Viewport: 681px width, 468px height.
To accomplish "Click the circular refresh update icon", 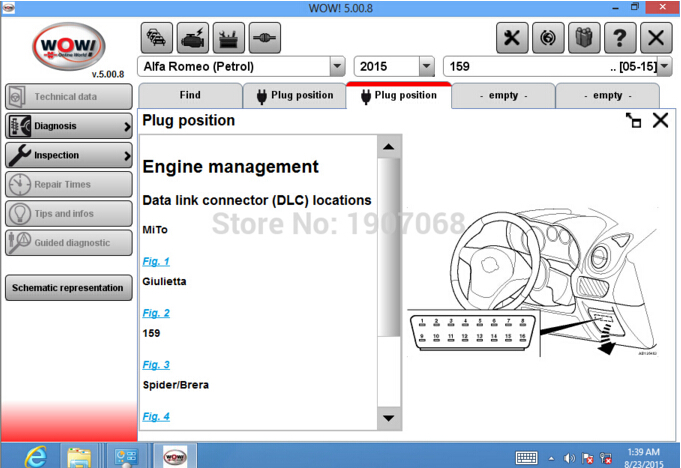I will [x=548, y=38].
